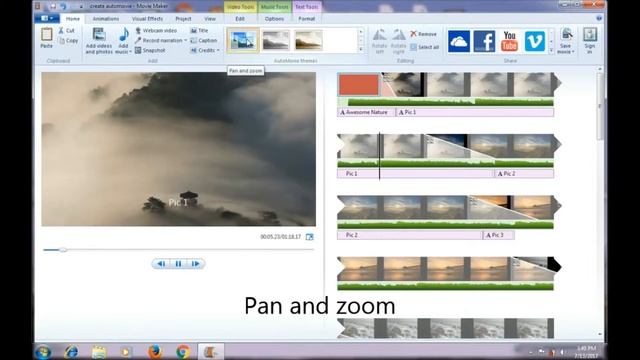Start Webcam video capture
The width and height of the screenshot is (640, 360).
[x=156, y=31]
